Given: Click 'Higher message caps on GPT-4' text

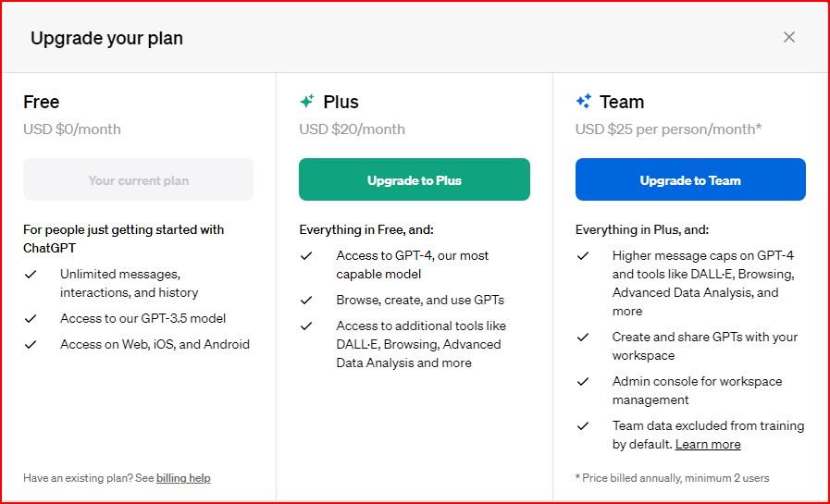Looking at the screenshot, I should [x=703, y=283].
